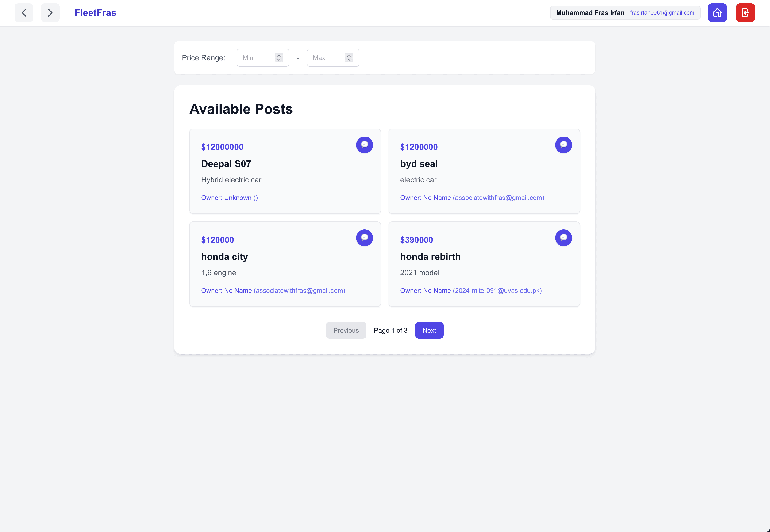
Task: Click the Min price input field
Action: 263,58
